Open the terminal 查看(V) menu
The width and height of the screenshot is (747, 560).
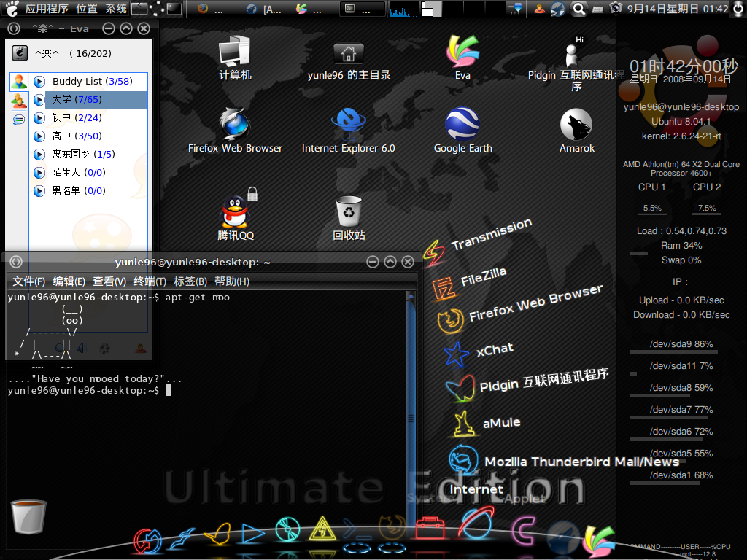click(109, 281)
